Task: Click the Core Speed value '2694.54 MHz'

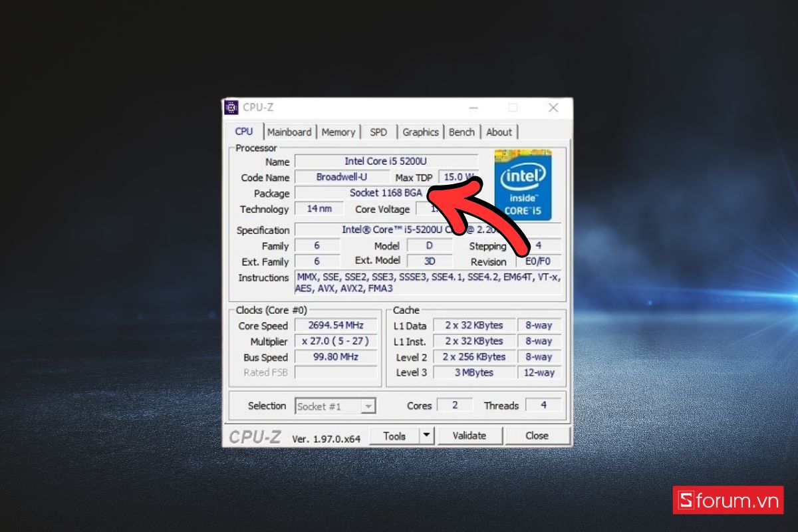Action: [336, 326]
